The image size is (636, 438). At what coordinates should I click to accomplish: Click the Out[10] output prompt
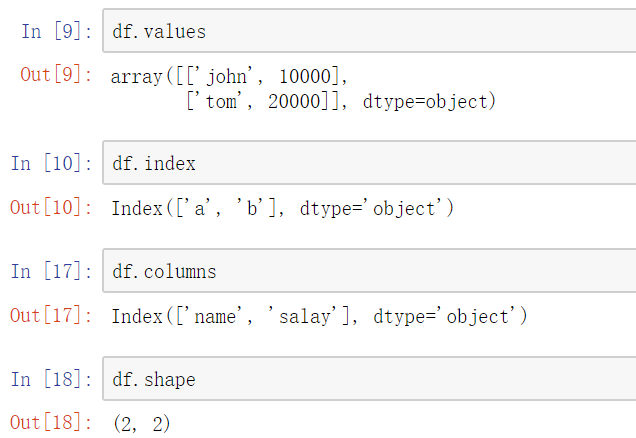[x=50, y=208]
